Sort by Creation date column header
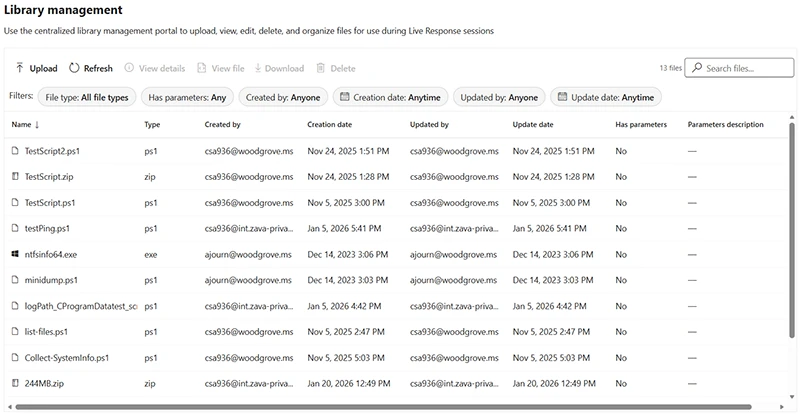The image size is (800, 414). (329, 125)
